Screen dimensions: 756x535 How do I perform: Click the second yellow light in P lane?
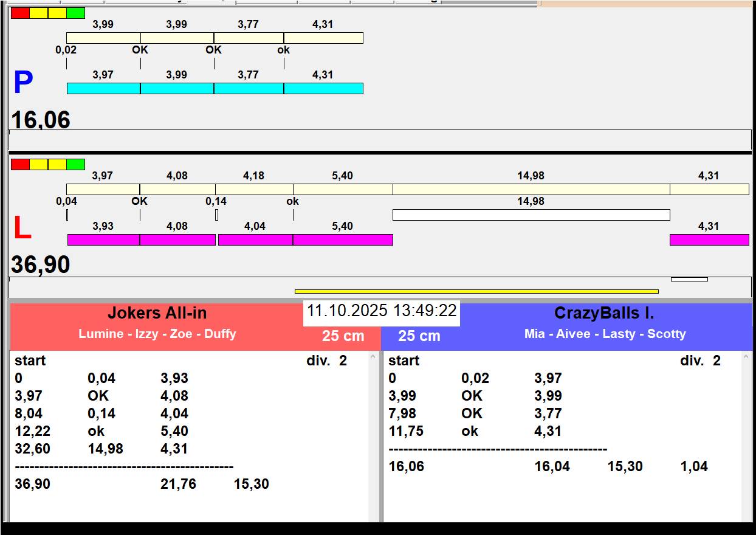(57, 13)
